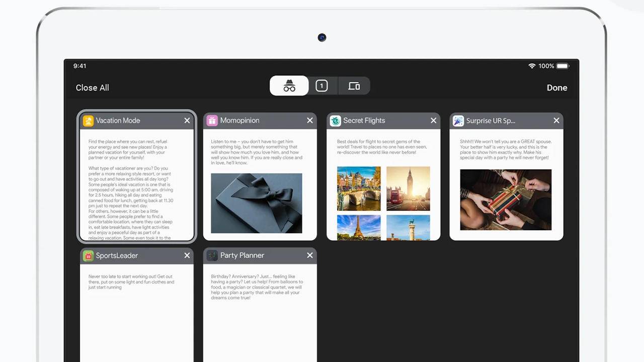Open the tabs from other devices view
The height and width of the screenshot is (362, 644).
(x=354, y=86)
